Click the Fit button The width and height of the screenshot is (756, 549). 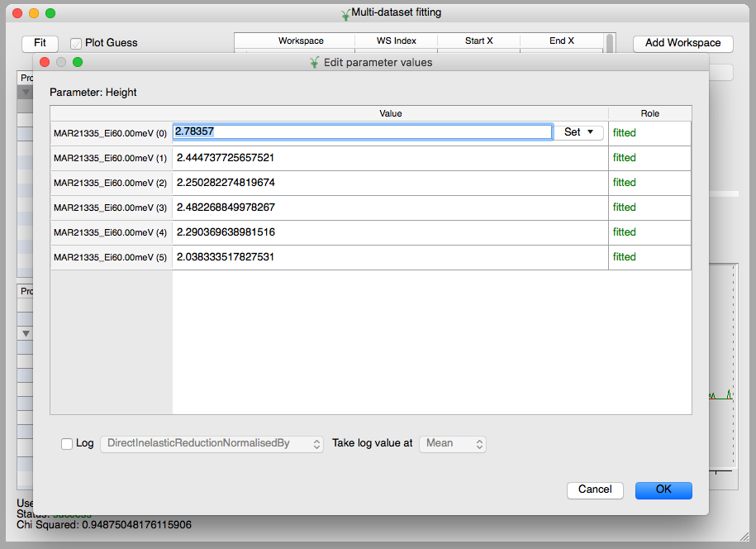[x=40, y=43]
